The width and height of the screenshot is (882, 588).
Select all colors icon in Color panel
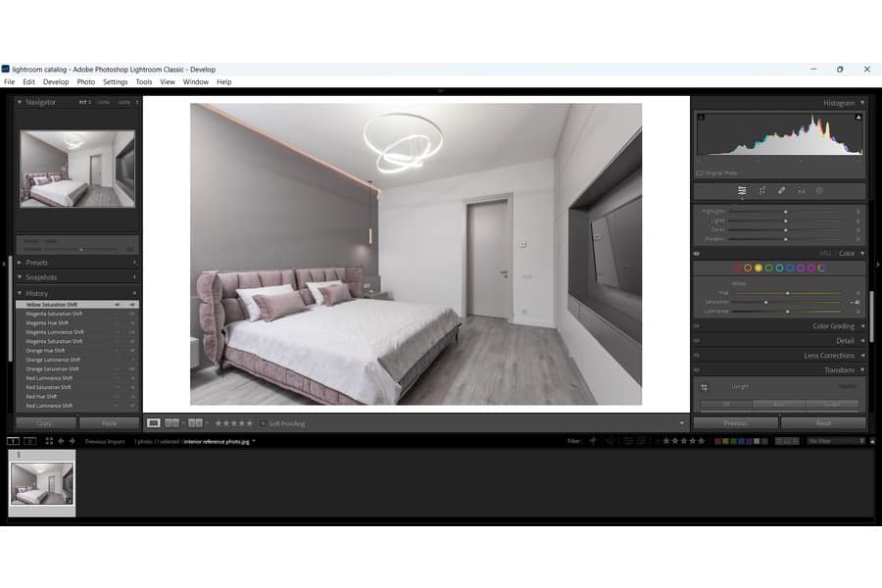pos(822,268)
